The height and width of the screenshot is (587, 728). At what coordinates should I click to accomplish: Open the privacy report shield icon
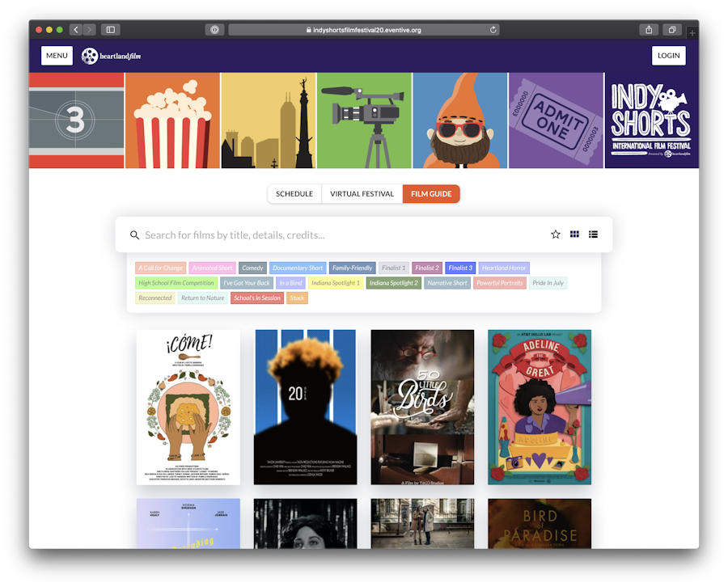pos(214,29)
